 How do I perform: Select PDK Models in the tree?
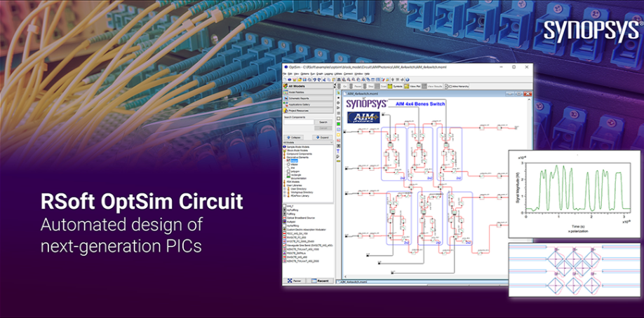pos(293,182)
